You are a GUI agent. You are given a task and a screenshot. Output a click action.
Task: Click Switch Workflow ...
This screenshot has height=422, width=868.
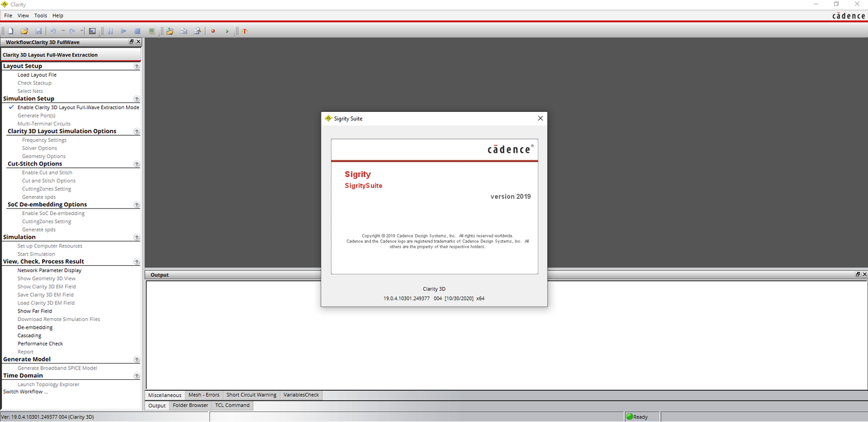25,391
